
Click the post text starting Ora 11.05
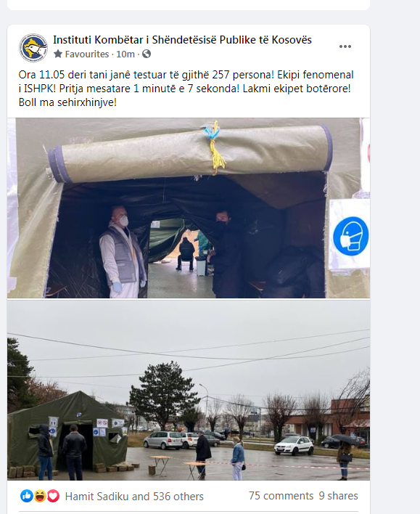point(186,89)
